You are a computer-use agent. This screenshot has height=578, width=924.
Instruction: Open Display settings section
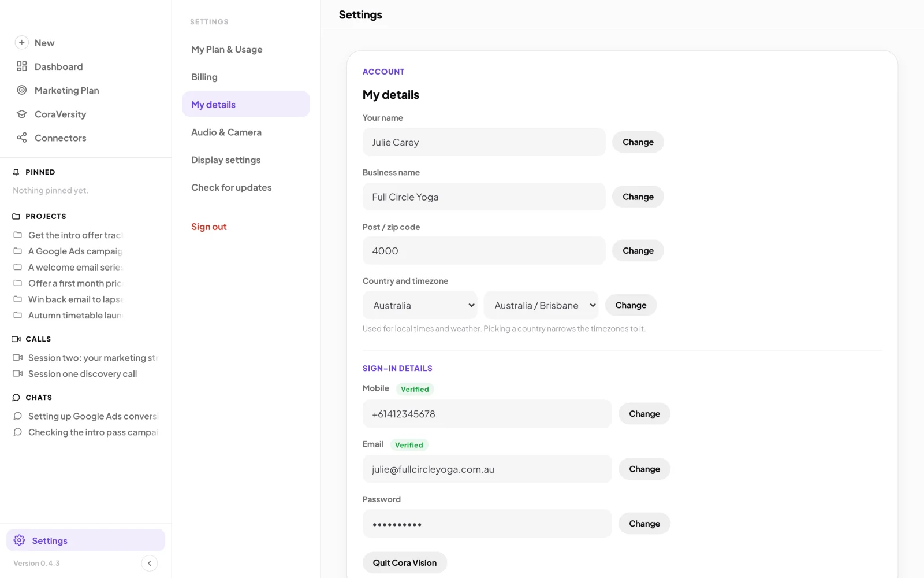coord(246,160)
